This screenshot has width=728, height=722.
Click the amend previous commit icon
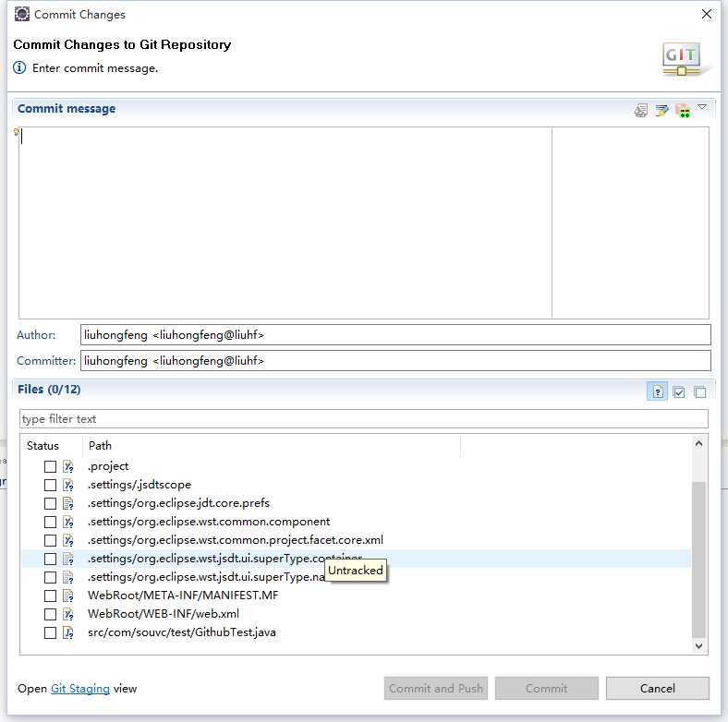point(641,111)
